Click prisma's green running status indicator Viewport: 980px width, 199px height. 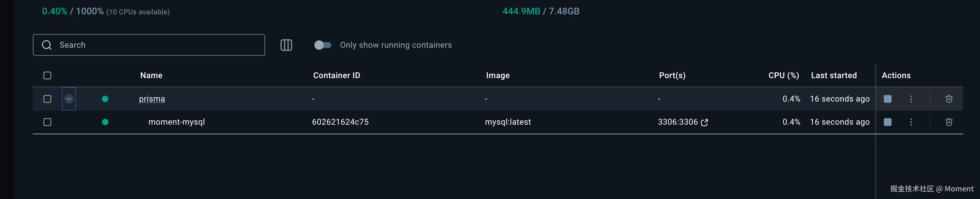click(105, 99)
